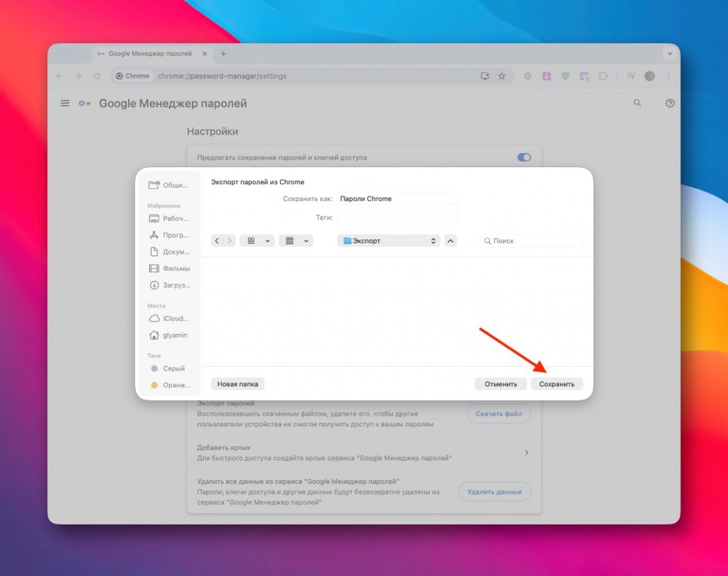Screen dimensions: 728x576
Task: Go forward with the right chevron in dialog
Action: point(229,241)
